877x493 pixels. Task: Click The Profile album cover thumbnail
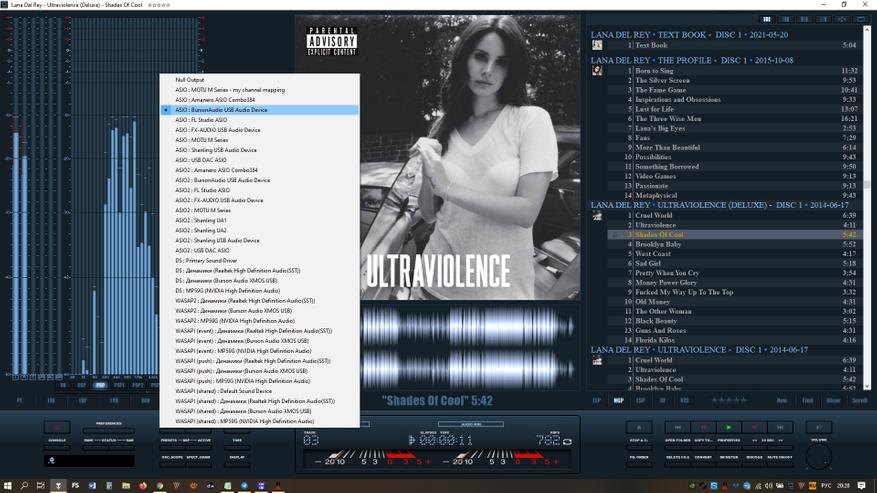[x=597, y=71]
